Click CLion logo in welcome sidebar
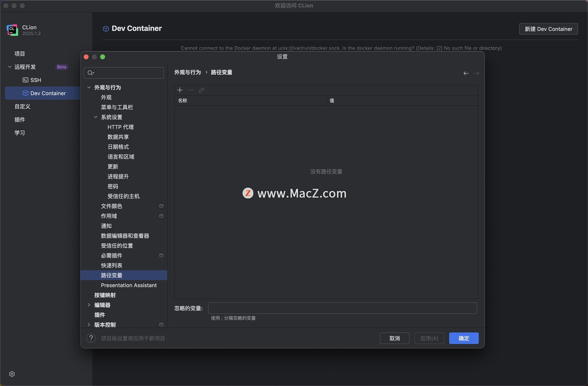 (12, 30)
